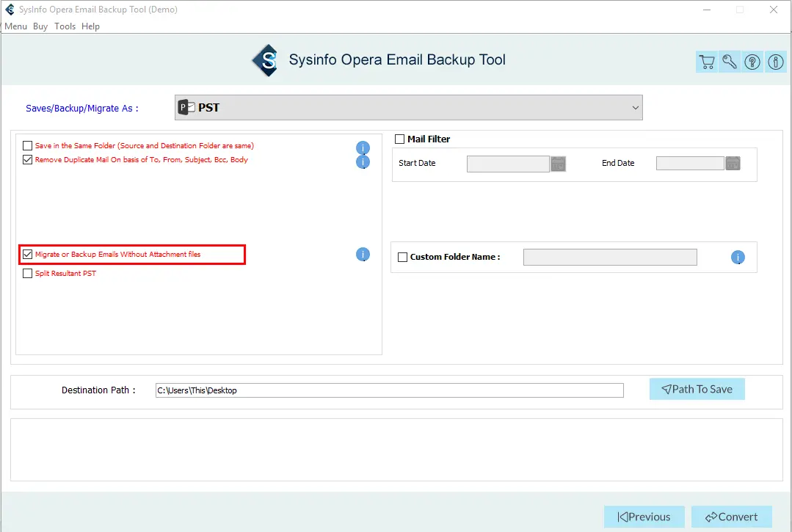792x532 pixels.
Task: Check the Custom Folder Name checkbox
Action: 402,257
